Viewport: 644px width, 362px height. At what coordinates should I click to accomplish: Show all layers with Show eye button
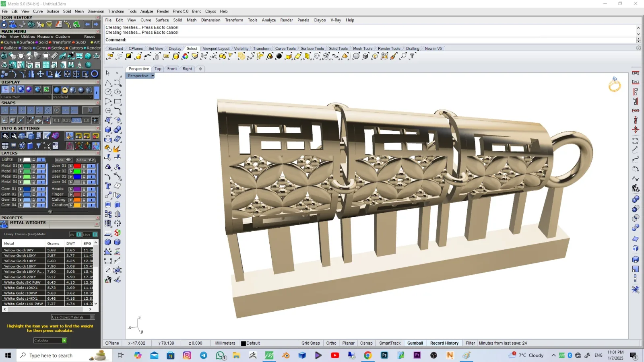[x=85, y=160]
